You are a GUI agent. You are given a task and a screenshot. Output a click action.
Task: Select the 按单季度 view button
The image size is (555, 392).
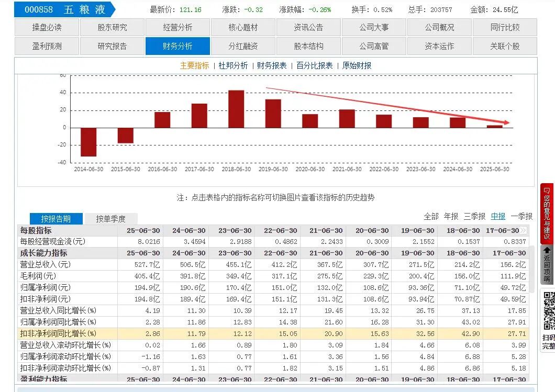(x=111, y=219)
